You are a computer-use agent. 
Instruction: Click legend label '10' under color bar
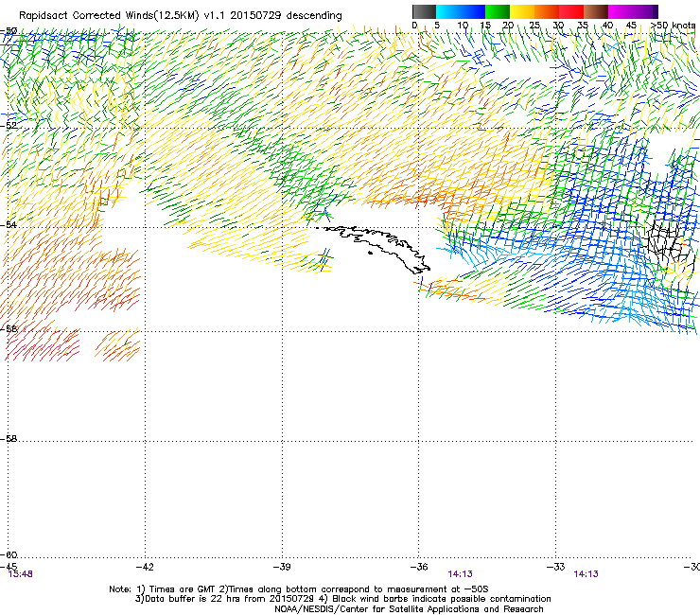coord(463,26)
